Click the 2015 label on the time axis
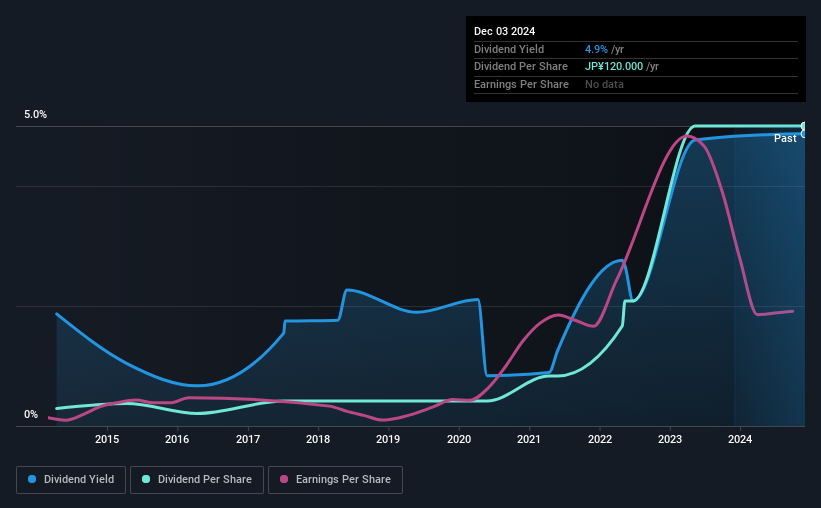821x508 pixels. pyautogui.click(x=107, y=439)
